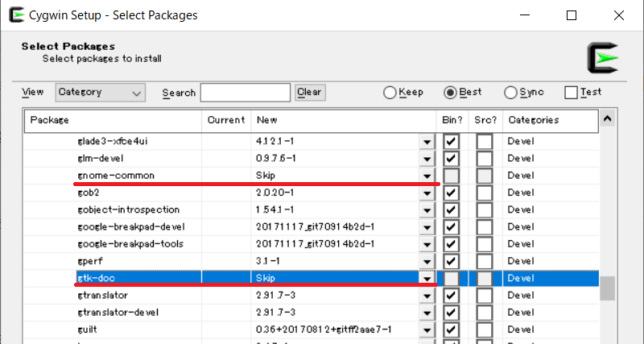
Task: Check Src checkbox for gperf
Action: [485, 261]
